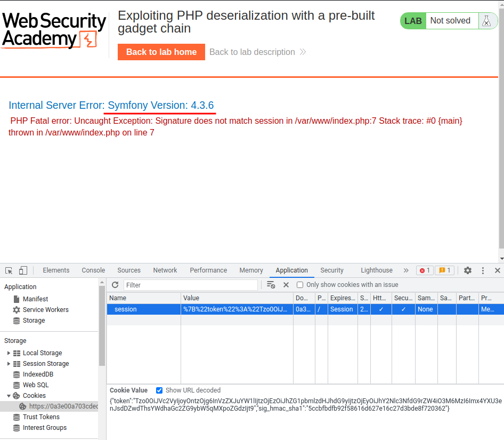
Task: Sort cookies by Value column header
Action: [x=237, y=298]
